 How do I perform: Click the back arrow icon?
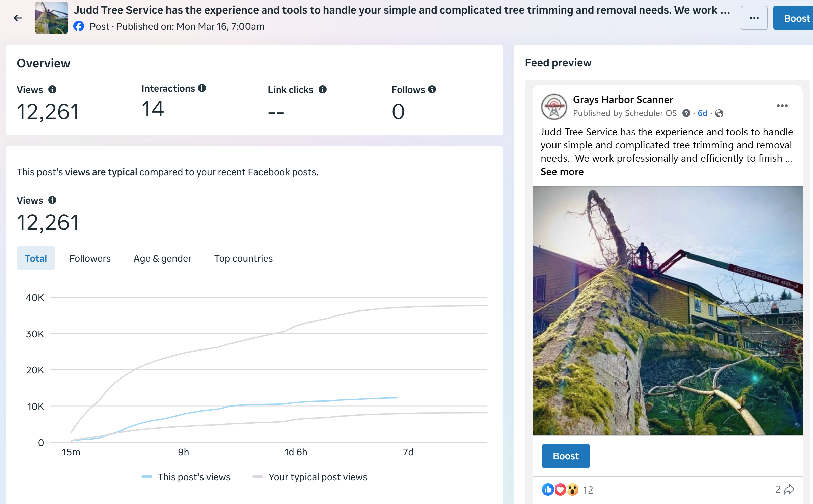point(18,18)
